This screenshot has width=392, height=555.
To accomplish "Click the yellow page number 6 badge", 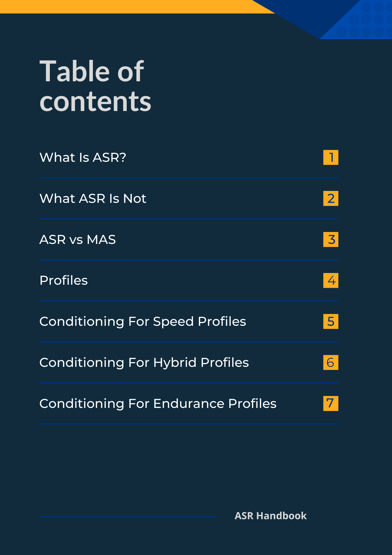I will (x=331, y=362).
